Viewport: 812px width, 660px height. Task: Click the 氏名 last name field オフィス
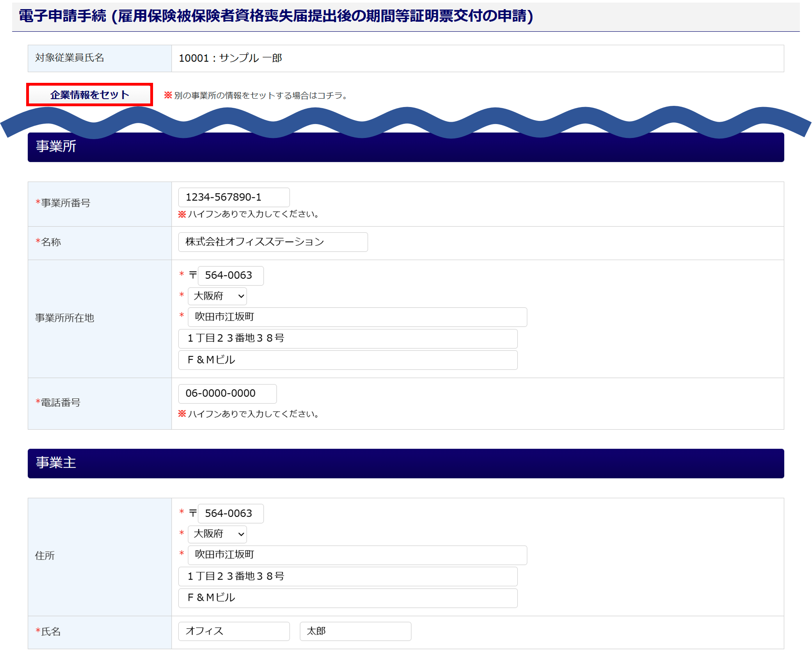(x=234, y=631)
